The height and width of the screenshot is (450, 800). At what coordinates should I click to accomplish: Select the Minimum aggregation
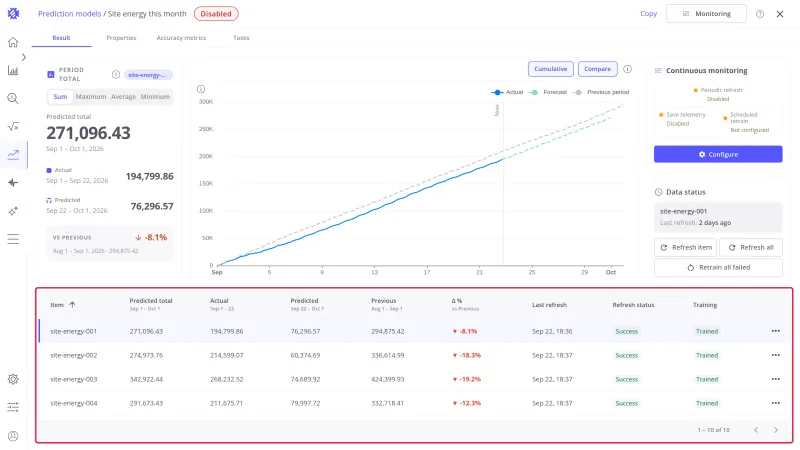155,96
